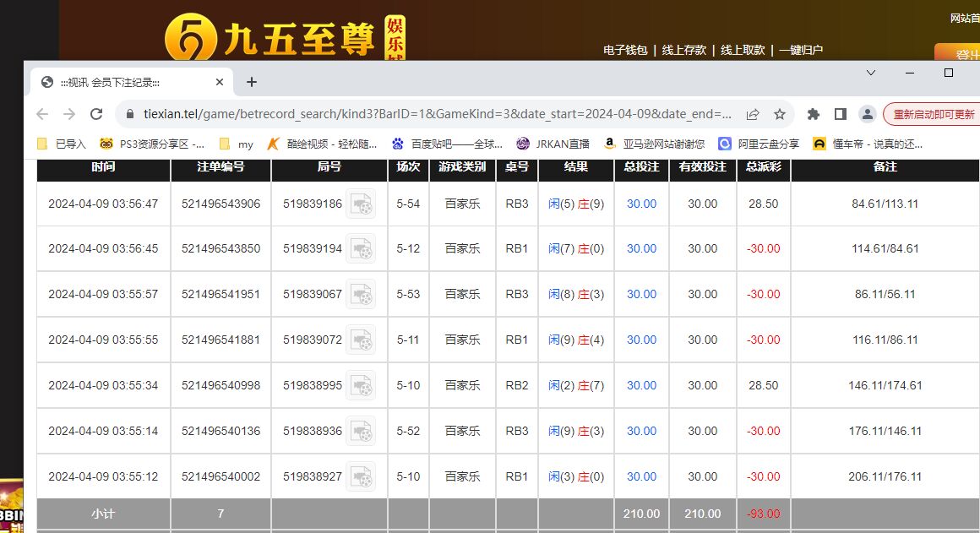Play video replay for round 519839186
980x533 pixels.
[x=362, y=204]
